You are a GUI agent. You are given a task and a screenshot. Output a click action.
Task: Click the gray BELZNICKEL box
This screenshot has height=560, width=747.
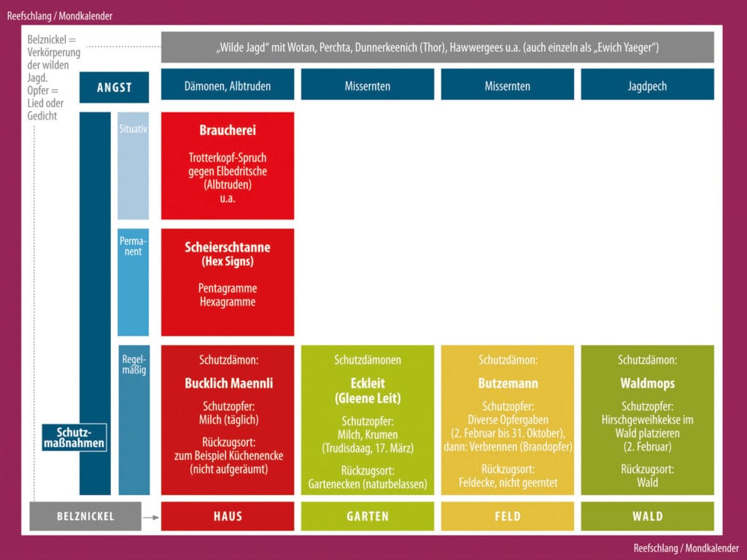85,516
